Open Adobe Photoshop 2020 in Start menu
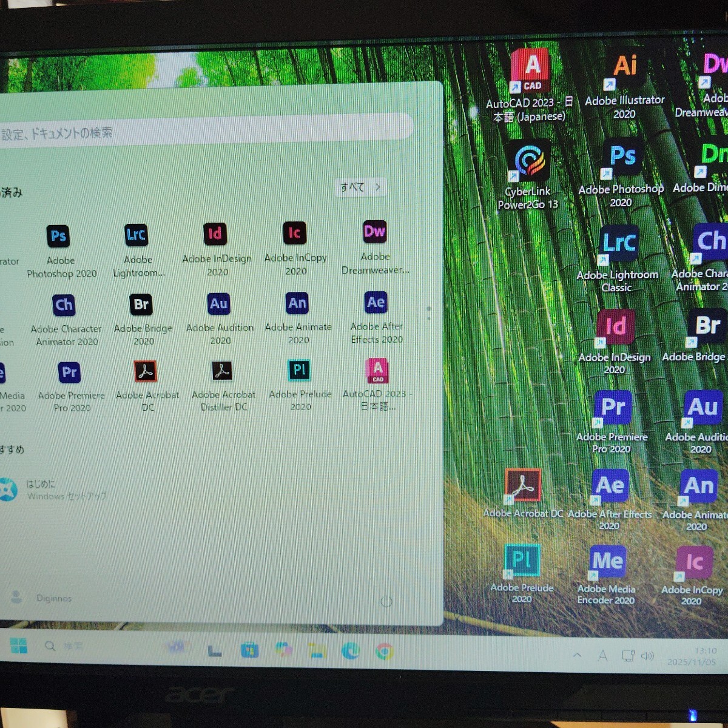 pyautogui.click(x=61, y=251)
